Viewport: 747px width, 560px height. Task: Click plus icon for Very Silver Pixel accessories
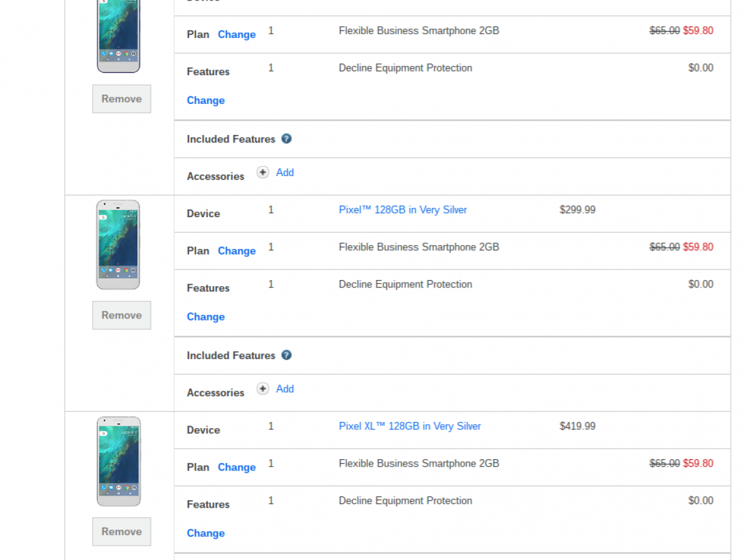263,389
